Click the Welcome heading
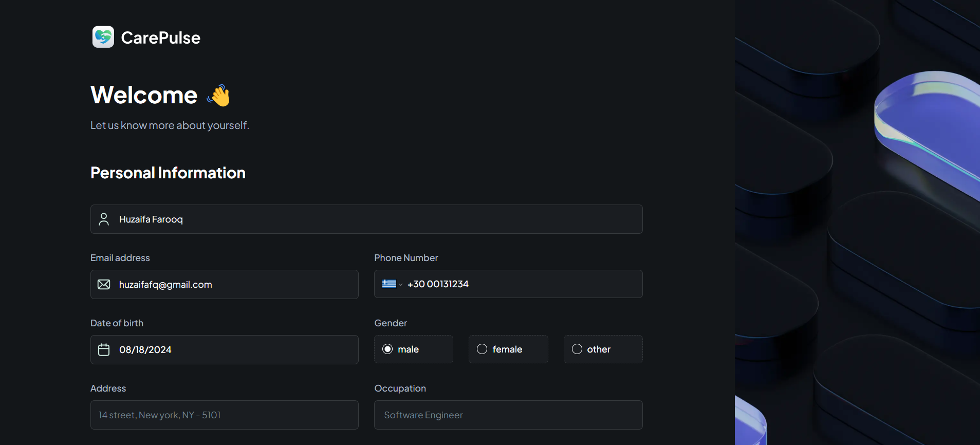The image size is (980, 445). click(x=144, y=95)
